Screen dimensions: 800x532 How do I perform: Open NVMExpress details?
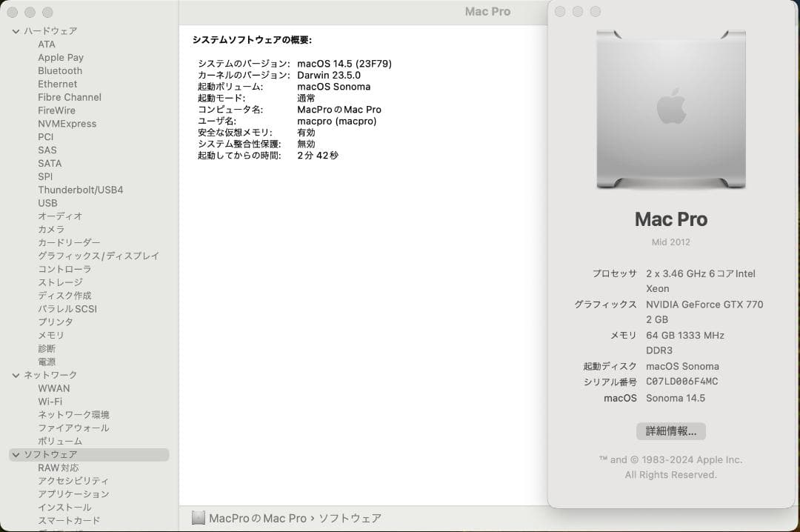[x=67, y=124]
